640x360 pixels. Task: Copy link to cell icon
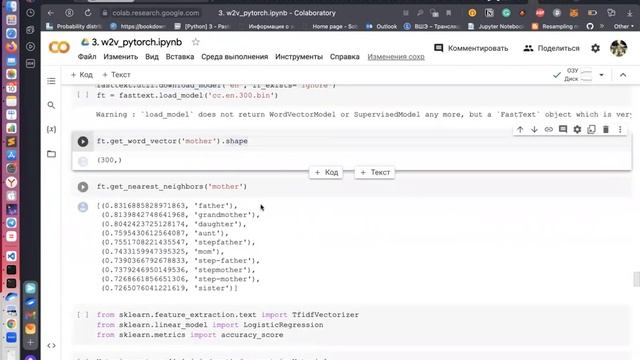[x=549, y=129]
